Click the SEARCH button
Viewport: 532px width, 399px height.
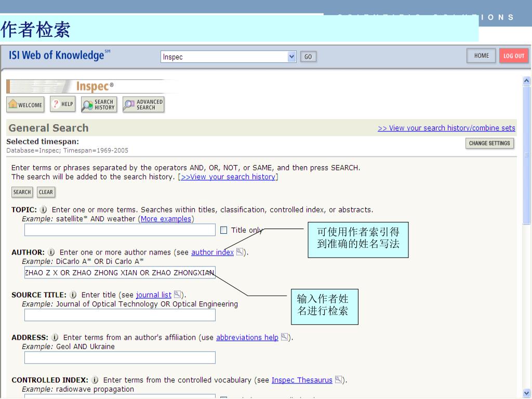click(22, 192)
